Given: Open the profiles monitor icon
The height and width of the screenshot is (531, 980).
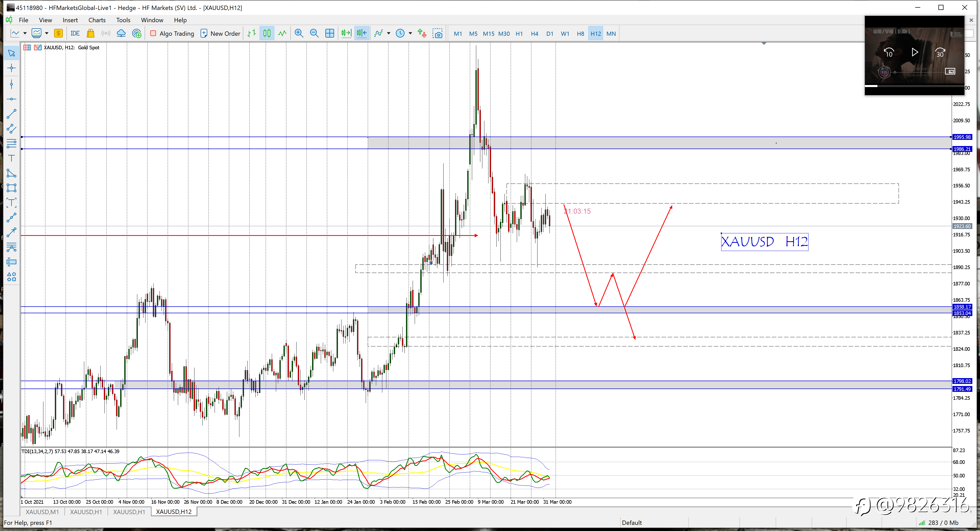Looking at the screenshot, I should [36, 33].
